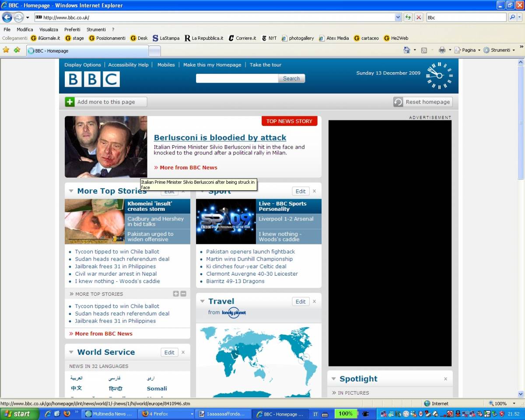Viewport: 525px width, 420px height.
Task: Refresh the page with the green arrows icon
Action: [x=408, y=17]
